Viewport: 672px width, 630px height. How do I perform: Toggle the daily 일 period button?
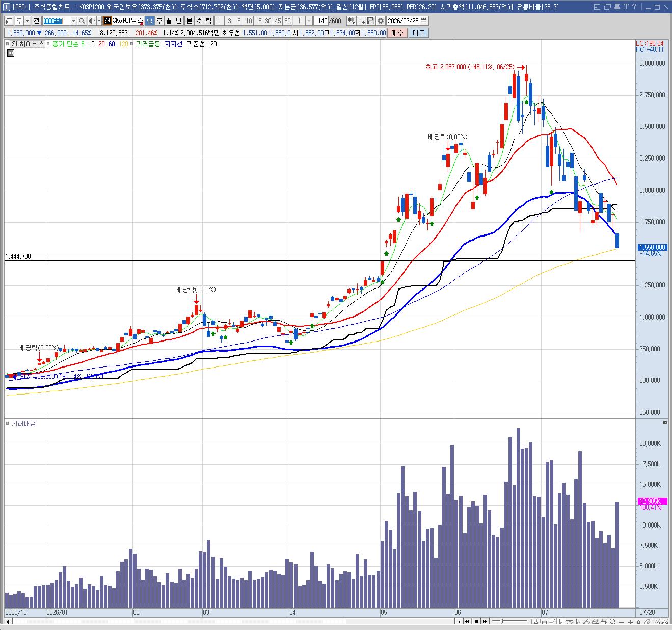(x=150, y=21)
